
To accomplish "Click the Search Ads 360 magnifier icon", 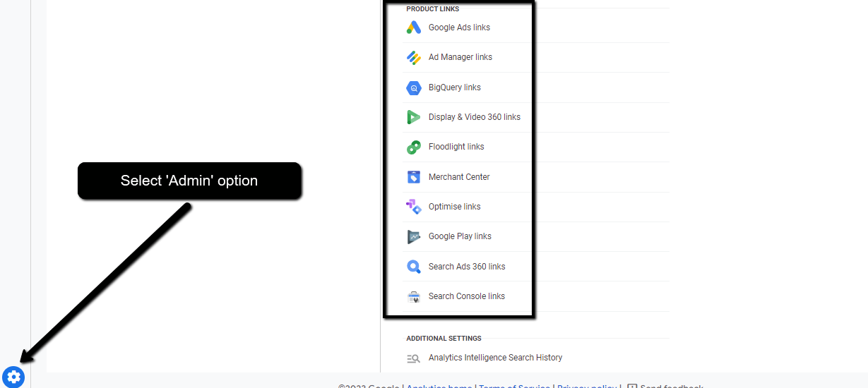I will point(414,267).
